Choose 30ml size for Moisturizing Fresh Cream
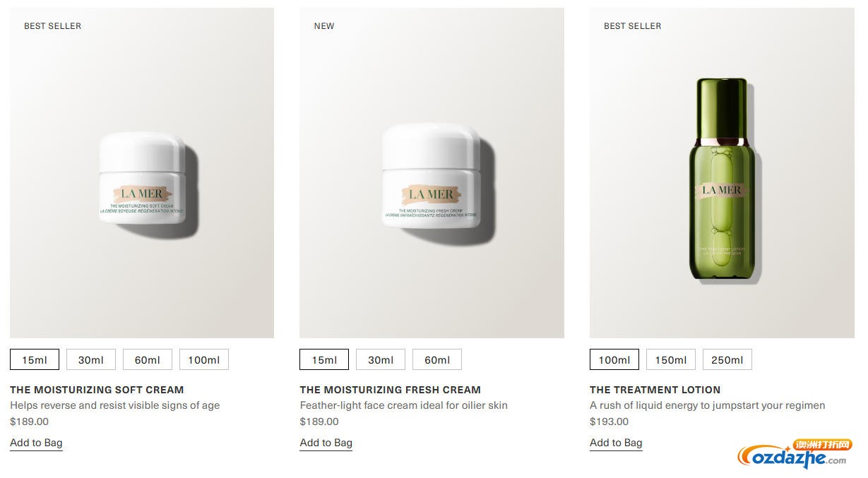This screenshot has width=868, height=478. (x=381, y=359)
